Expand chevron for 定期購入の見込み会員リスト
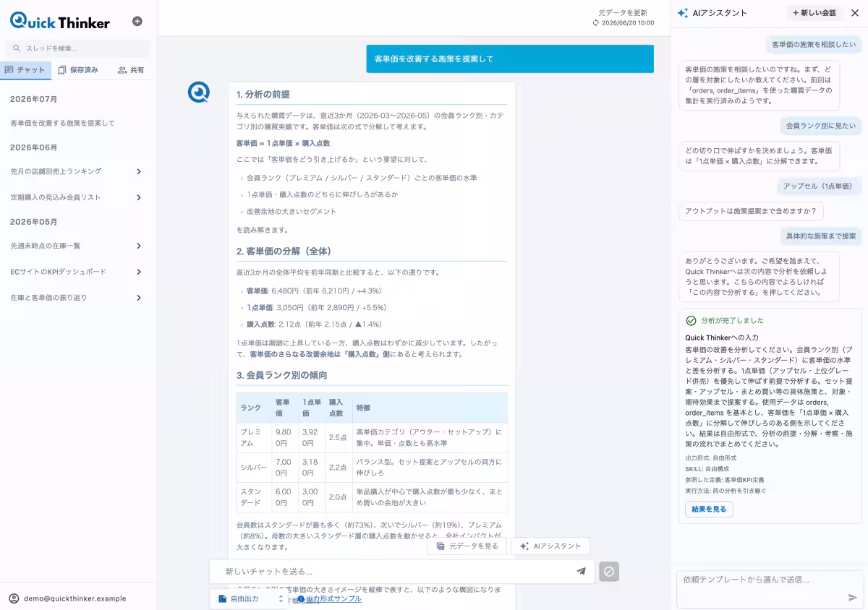Viewport: 868px width, 610px height. click(139, 197)
